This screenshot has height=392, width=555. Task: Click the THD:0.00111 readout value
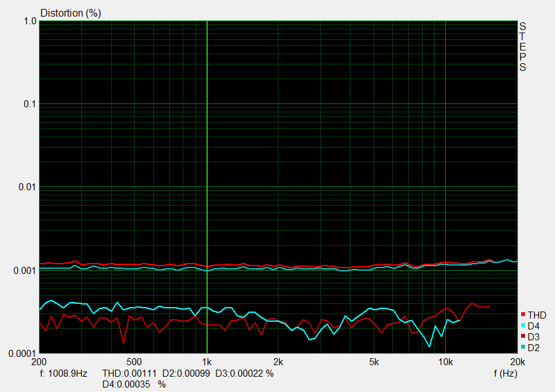[x=129, y=373]
